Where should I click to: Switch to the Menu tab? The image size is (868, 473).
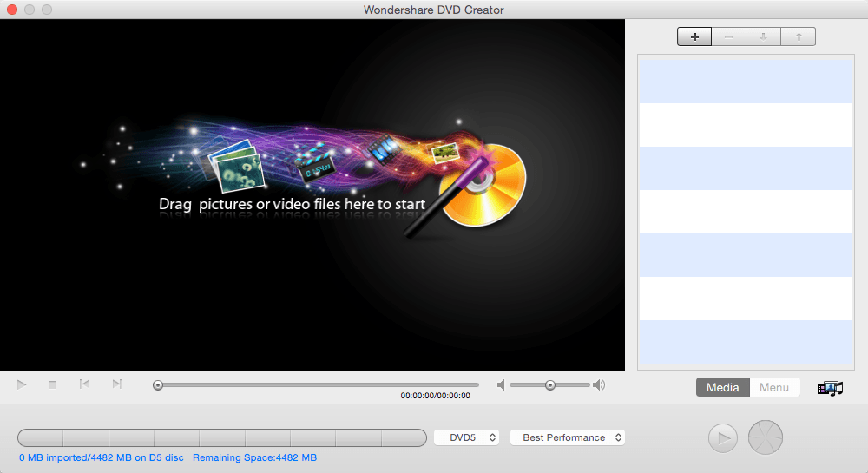click(x=774, y=387)
